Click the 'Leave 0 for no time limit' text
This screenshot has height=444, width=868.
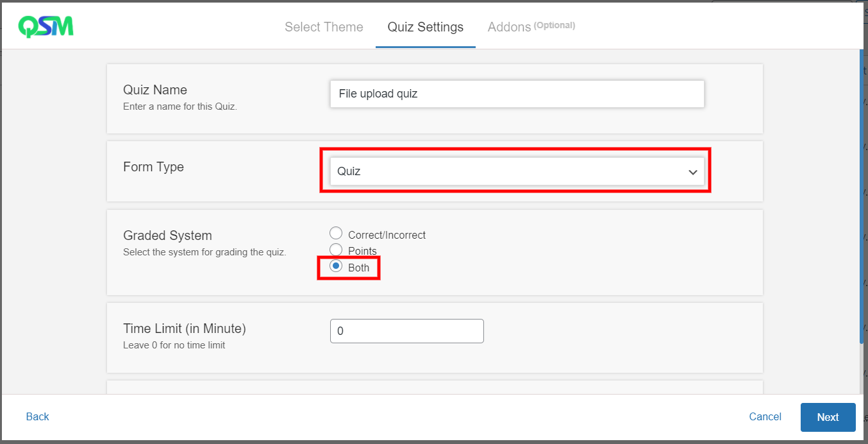pyautogui.click(x=174, y=345)
